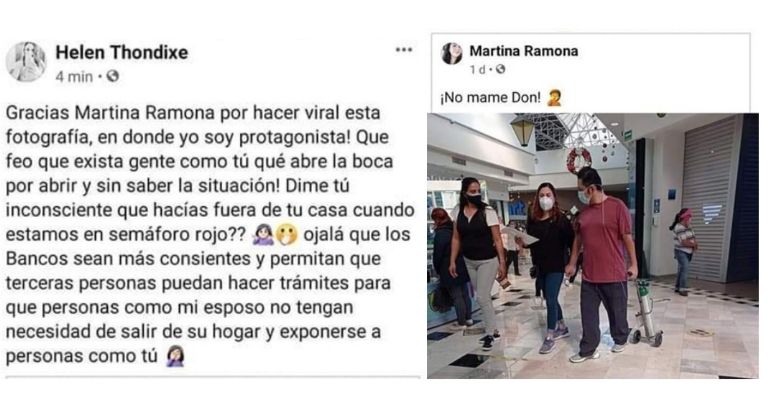Click the divider line below Helen's post
Viewport: 768px width, 400px height.
click(213, 377)
